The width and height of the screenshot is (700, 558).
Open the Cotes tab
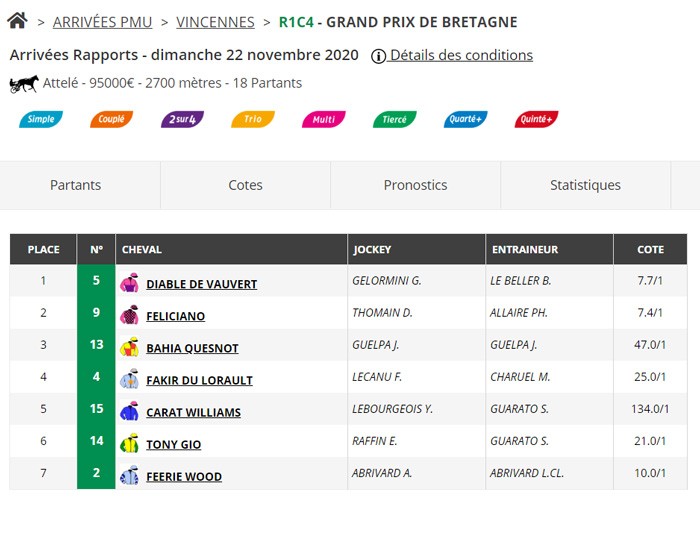click(x=245, y=185)
